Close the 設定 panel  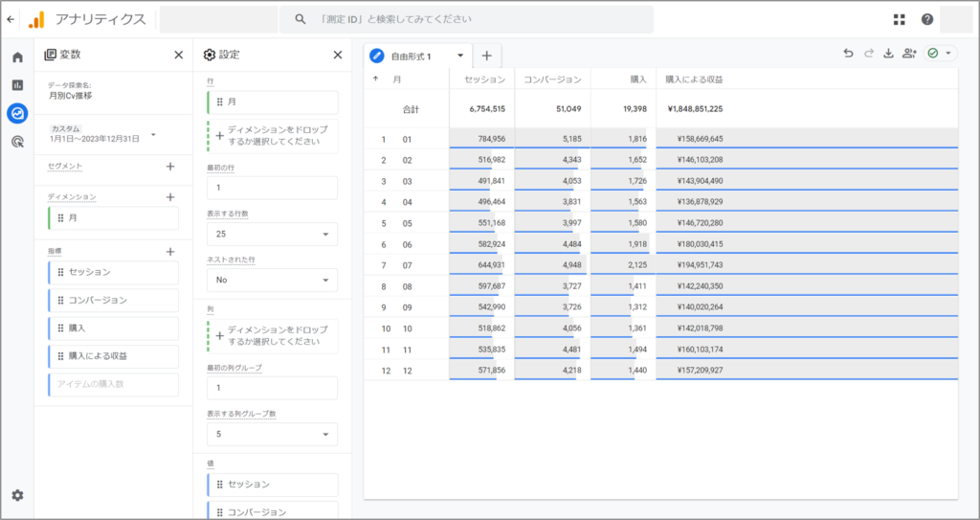point(338,56)
